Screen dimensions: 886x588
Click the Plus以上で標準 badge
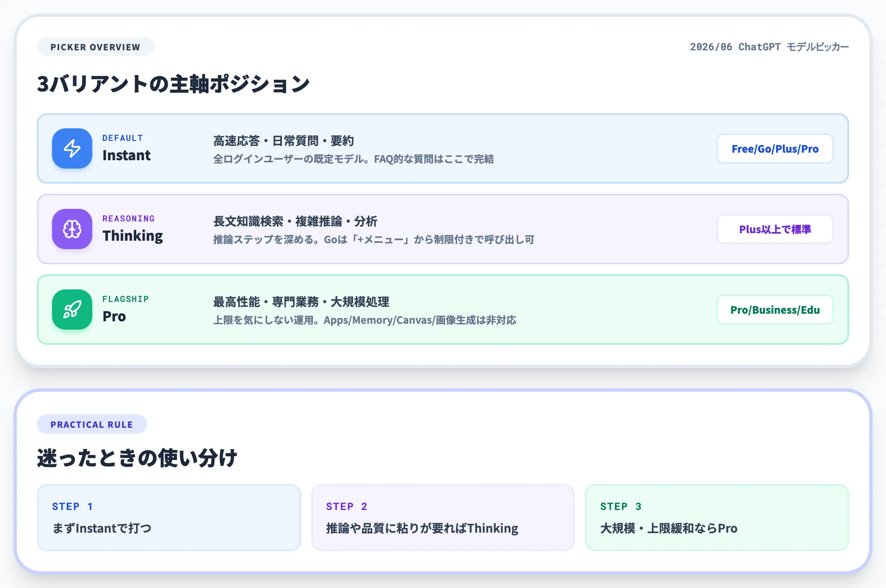pyautogui.click(x=775, y=229)
